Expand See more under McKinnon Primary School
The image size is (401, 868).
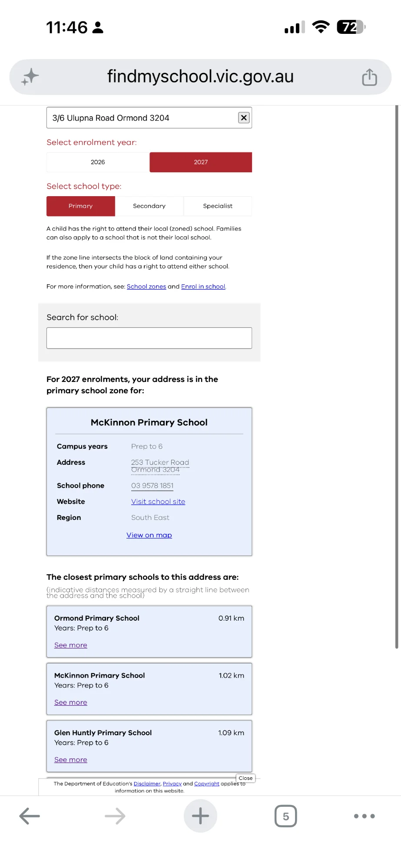coord(71,702)
